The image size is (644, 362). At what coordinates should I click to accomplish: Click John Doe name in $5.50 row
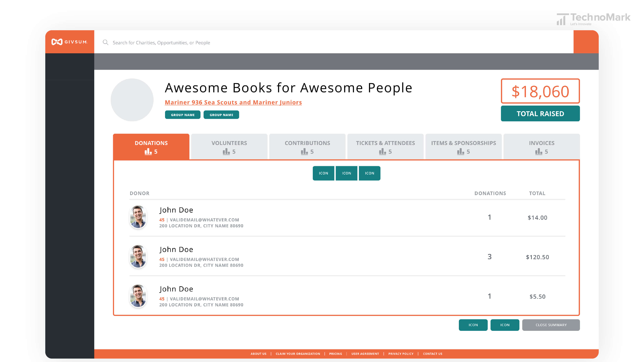click(x=176, y=289)
